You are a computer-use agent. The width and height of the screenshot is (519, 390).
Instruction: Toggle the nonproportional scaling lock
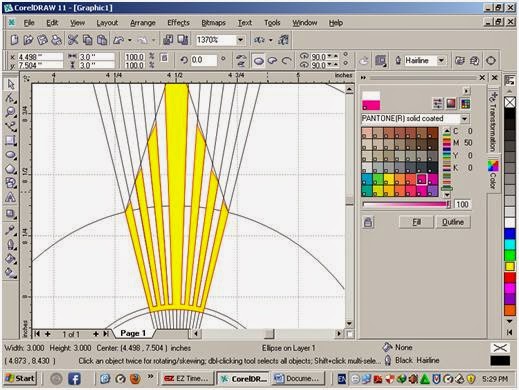[x=164, y=58]
